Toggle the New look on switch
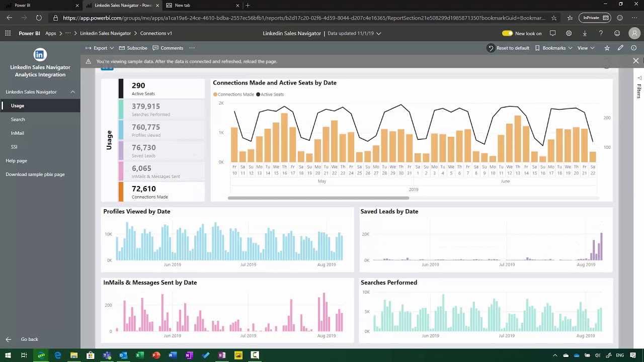 pos(507,33)
